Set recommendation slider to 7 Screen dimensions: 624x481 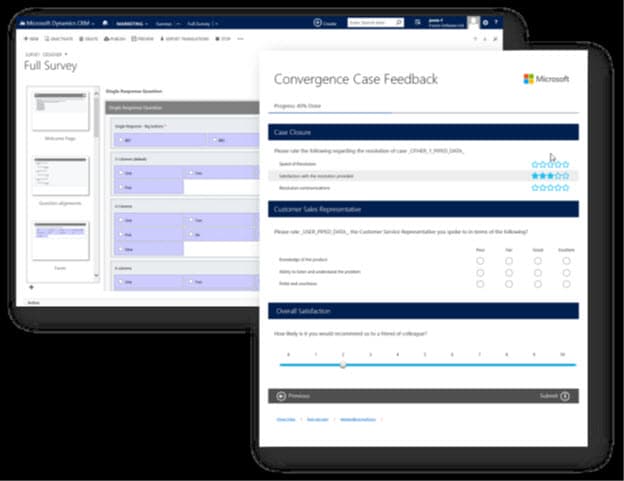pos(479,365)
